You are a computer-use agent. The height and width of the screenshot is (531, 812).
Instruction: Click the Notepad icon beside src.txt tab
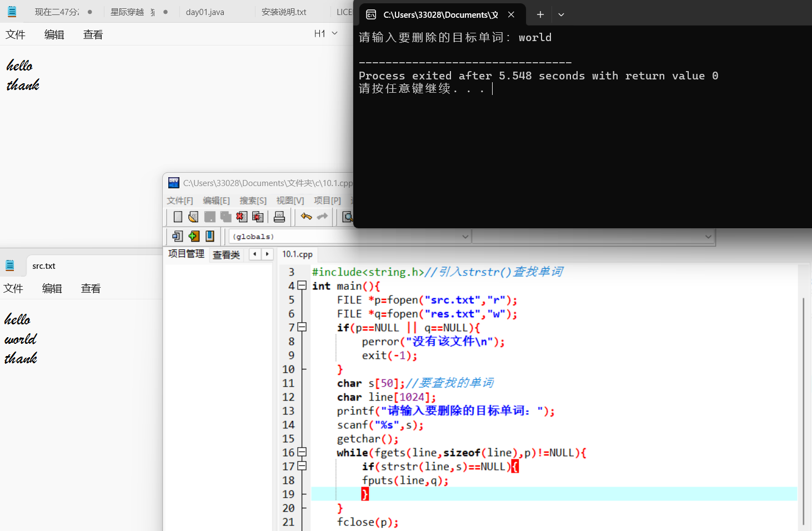coord(10,265)
